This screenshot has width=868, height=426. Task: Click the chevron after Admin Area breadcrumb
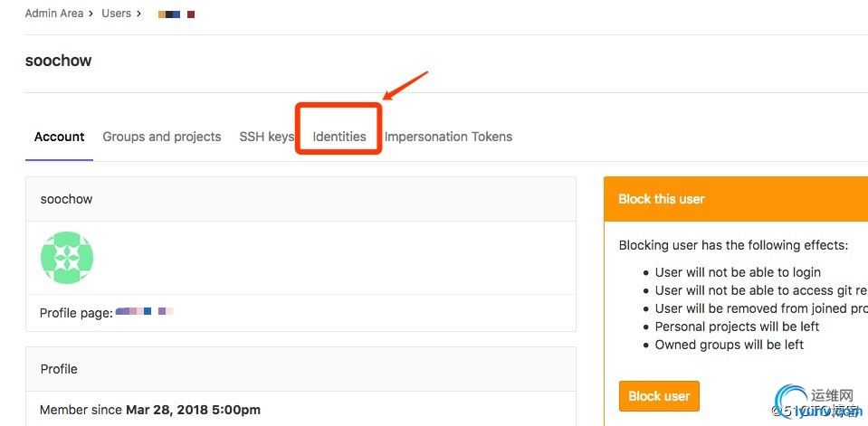[91, 14]
